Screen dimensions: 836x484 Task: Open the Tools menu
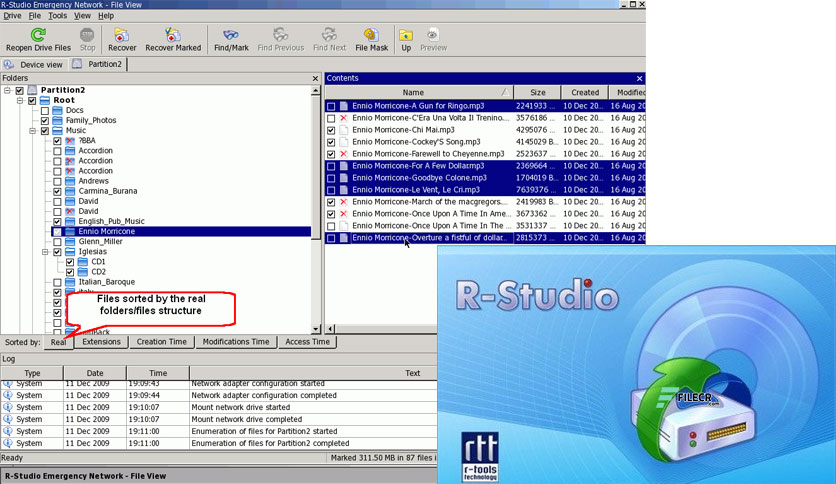point(58,15)
